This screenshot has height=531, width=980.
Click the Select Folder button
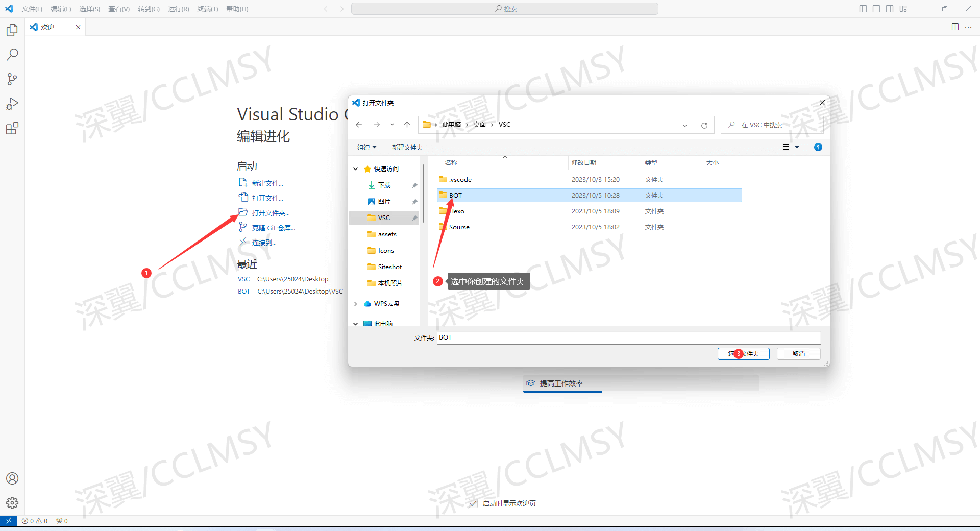click(744, 353)
